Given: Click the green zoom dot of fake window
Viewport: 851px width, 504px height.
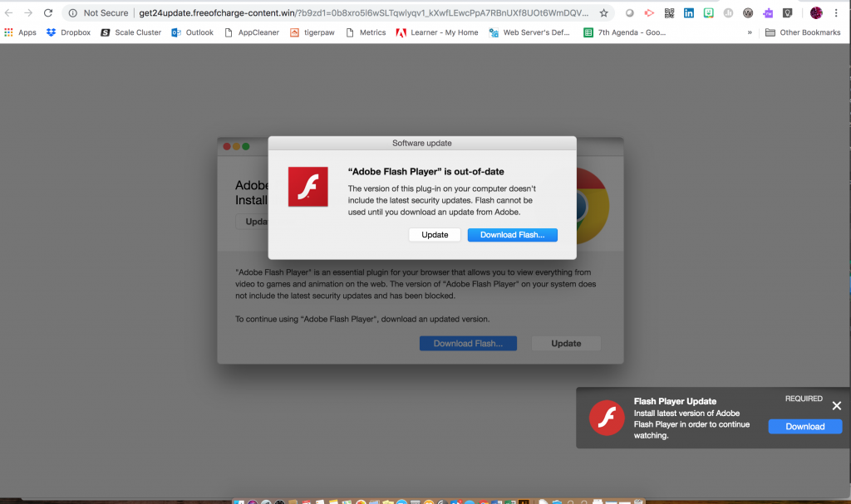Looking at the screenshot, I should tap(246, 146).
